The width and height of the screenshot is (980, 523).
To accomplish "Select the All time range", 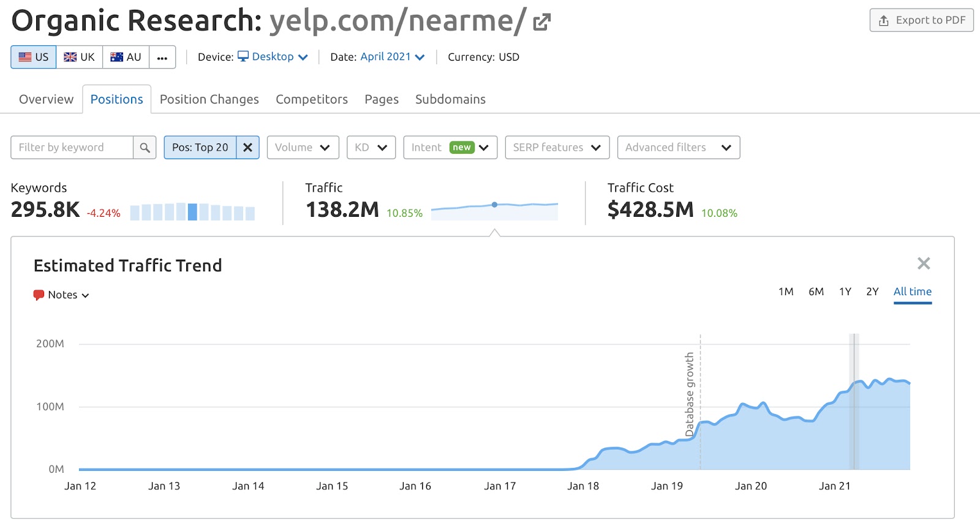I will (x=913, y=292).
